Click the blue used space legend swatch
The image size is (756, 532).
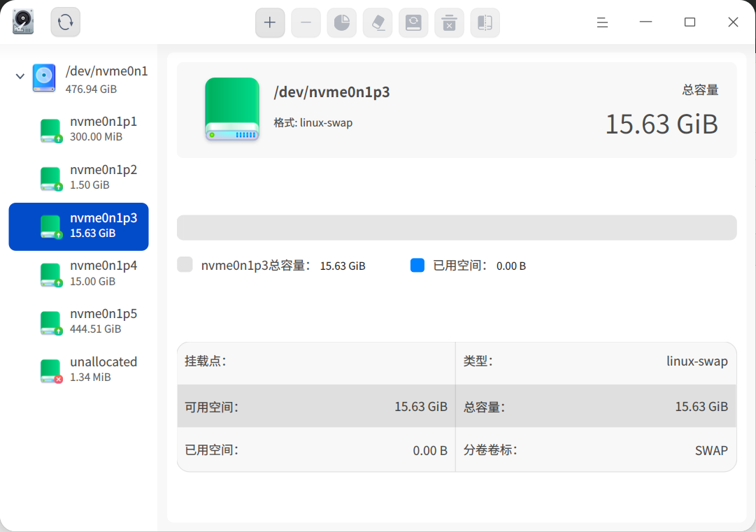[x=418, y=265]
